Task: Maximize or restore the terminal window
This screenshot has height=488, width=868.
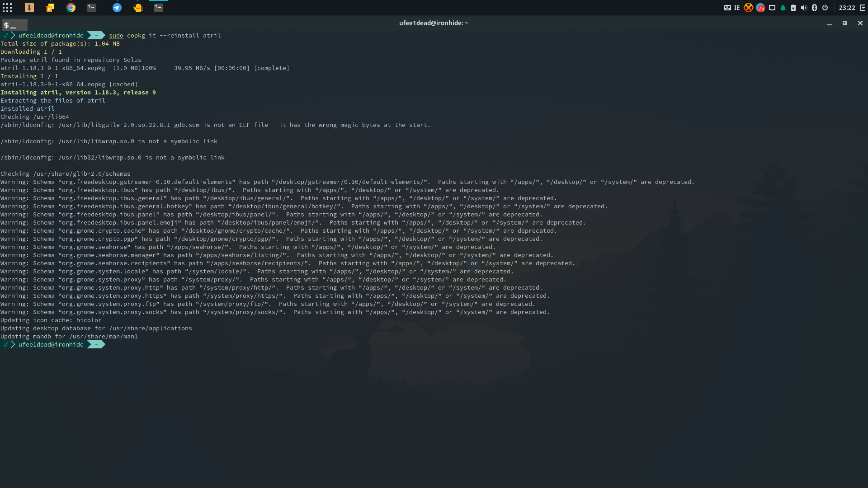Action: click(x=845, y=23)
